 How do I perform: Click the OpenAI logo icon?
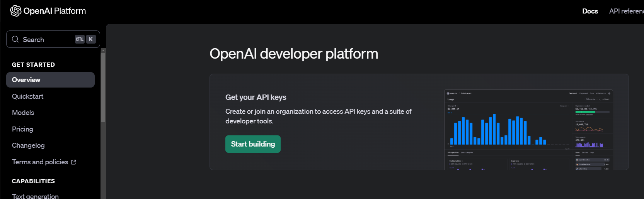16,11
